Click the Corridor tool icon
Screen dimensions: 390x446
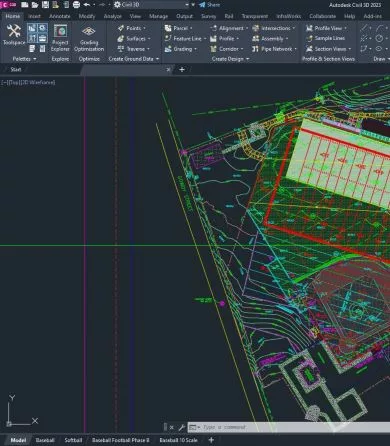tap(213, 49)
